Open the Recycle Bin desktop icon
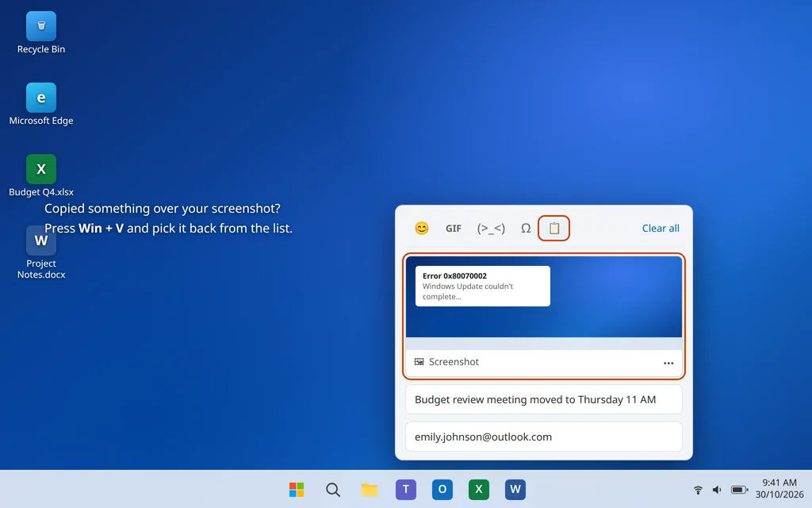This screenshot has height=508, width=812. tap(41, 33)
